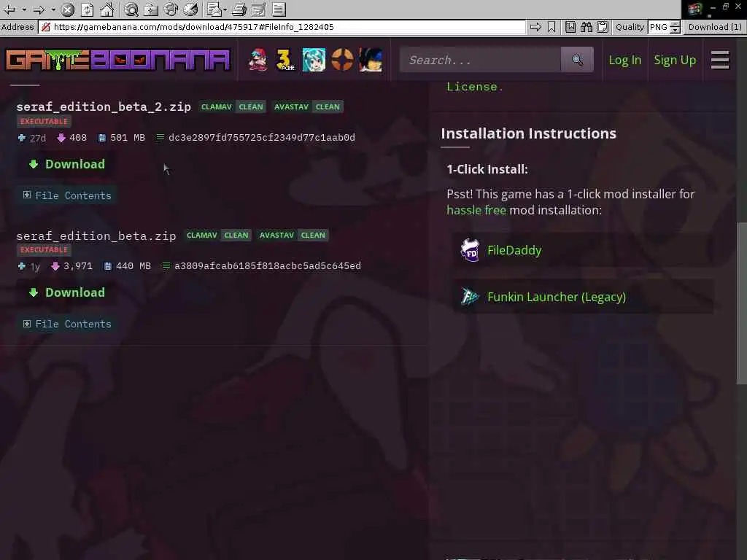Viewport: 747px width, 560px height.
Task: Open the Media music-note globe icon
Action: (171, 9)
